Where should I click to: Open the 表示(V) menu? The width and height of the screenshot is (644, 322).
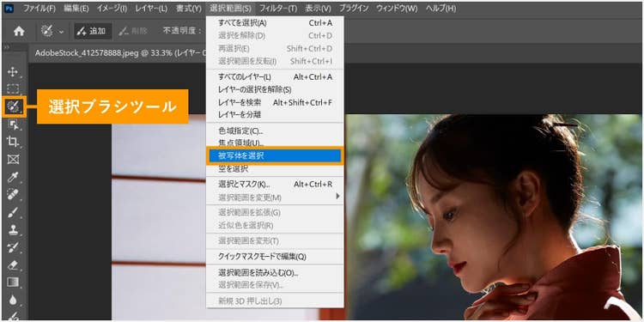click(318, 9)
